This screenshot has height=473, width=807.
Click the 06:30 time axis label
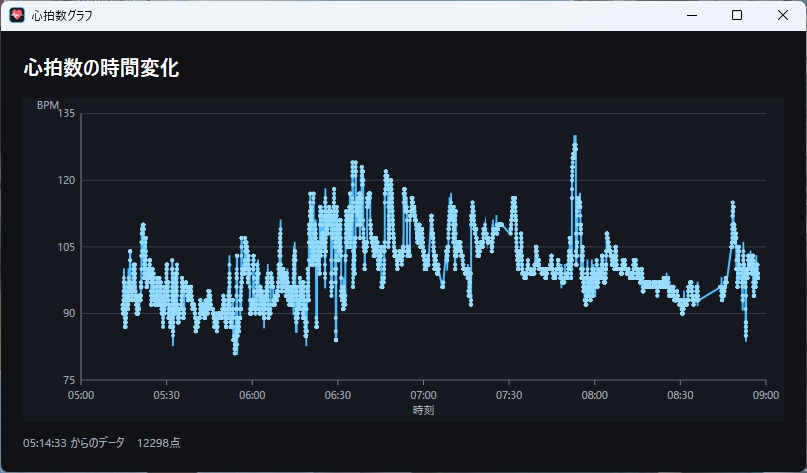(x=338, y=395)
